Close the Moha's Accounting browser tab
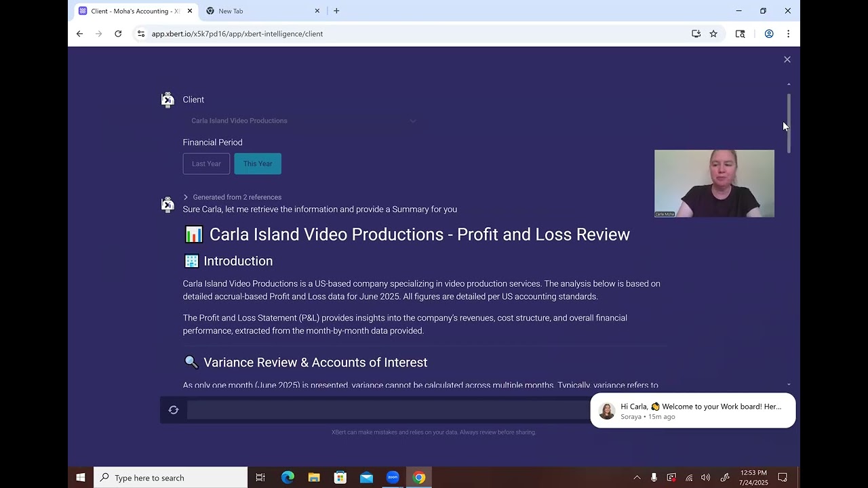868x488 pixels. (190, 11)
